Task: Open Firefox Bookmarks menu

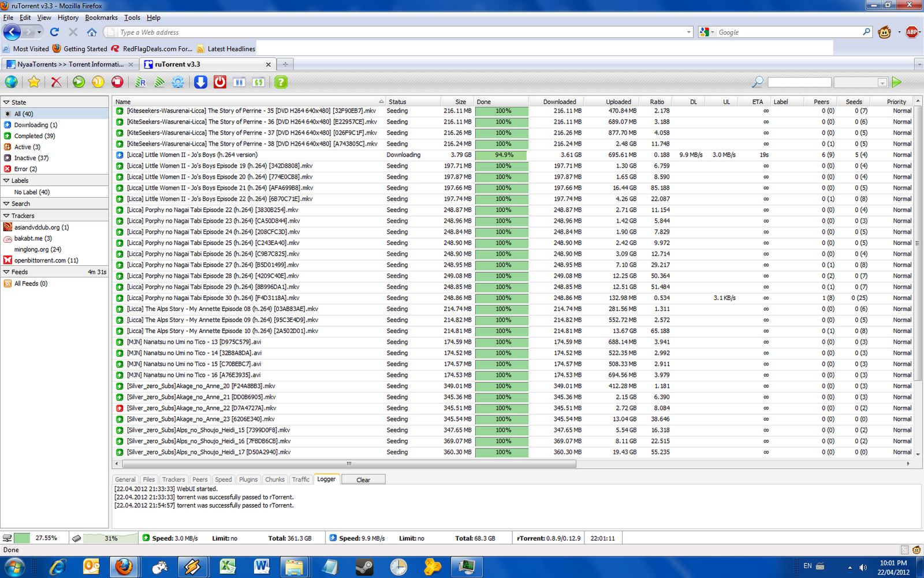Action: point(101,18)
